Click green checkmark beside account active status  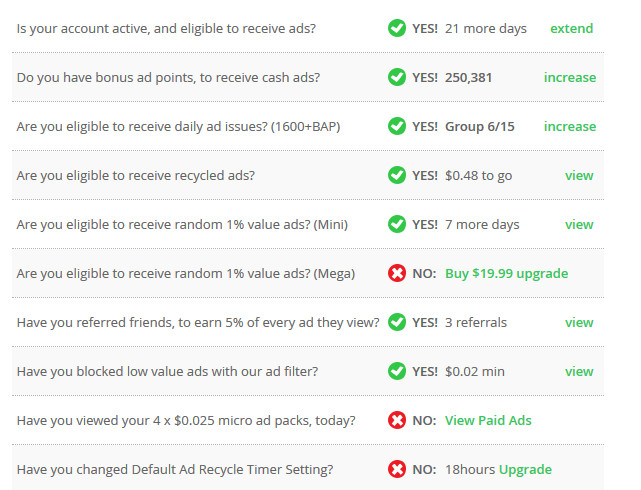pos(397,28)
